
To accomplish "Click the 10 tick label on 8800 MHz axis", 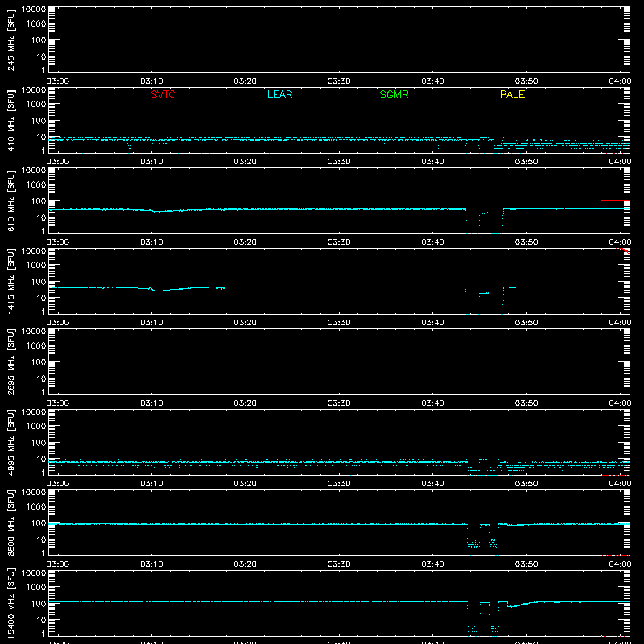I will coord(41,539).
